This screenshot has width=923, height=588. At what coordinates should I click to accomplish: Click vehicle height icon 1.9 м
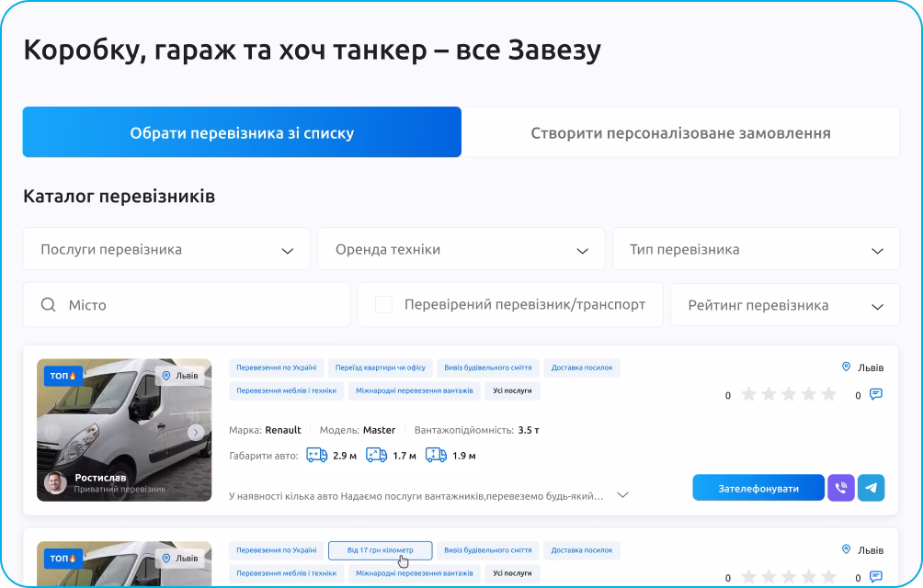[x=436, y=455]
